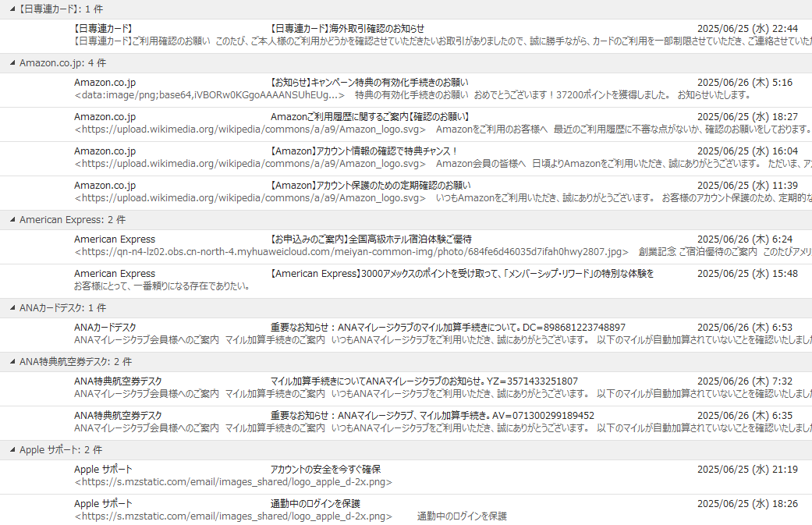Select sender American Express on the 15:48 email
The width and height of the screenshot is (812, 525).
tap(115, 273)
